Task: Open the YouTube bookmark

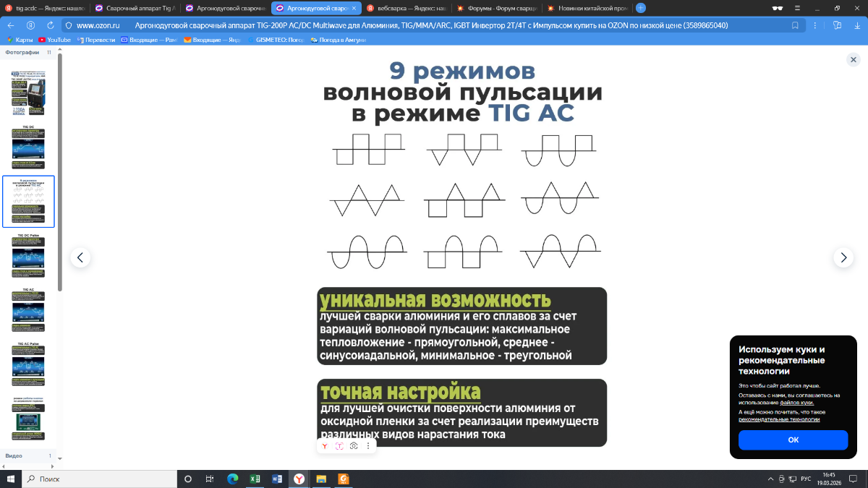Action: 55,40
